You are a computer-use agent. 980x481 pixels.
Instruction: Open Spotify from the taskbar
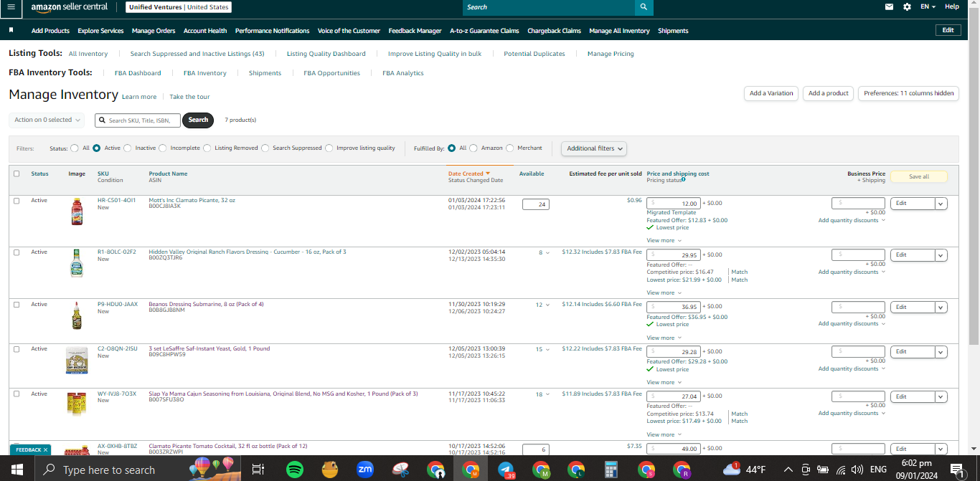[294, 470]
